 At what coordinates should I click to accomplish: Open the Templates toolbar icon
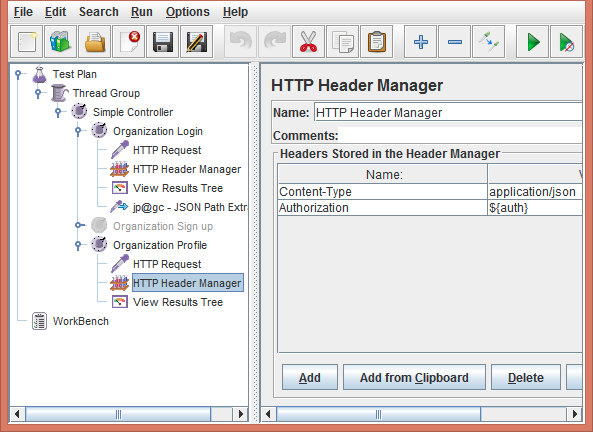click(x=61, y=42)
